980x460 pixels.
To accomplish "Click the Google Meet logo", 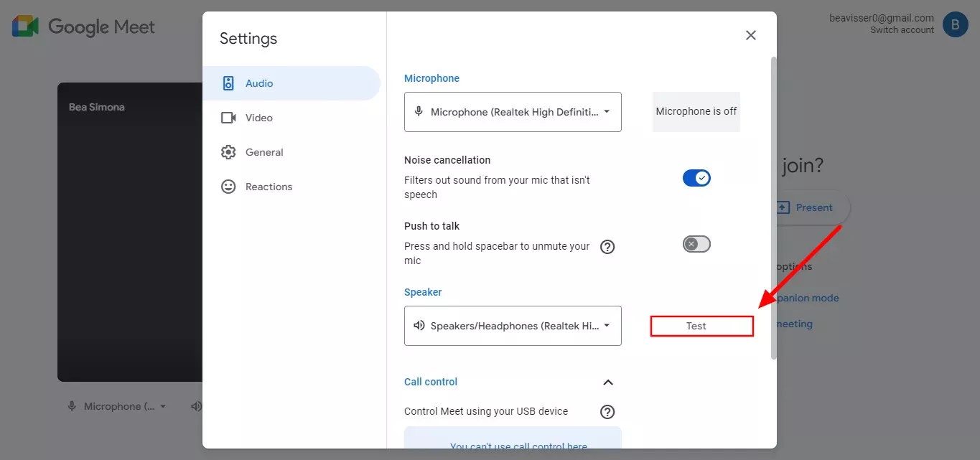I will click(x=25, y=27).
